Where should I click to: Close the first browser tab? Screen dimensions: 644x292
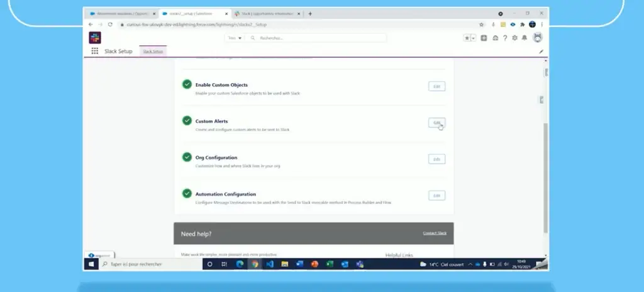click(x=154, y=14)
